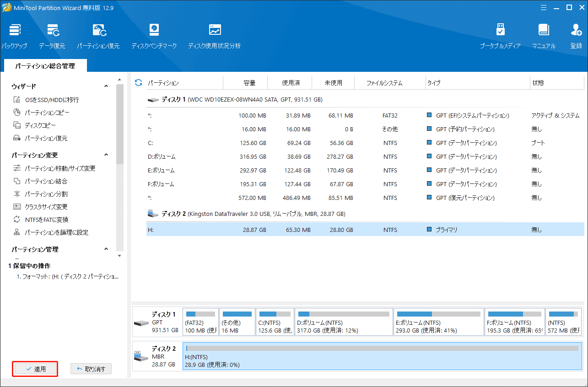Choose パーティション結合 merge option
The image size is (588, 387).
coord(40,181)
